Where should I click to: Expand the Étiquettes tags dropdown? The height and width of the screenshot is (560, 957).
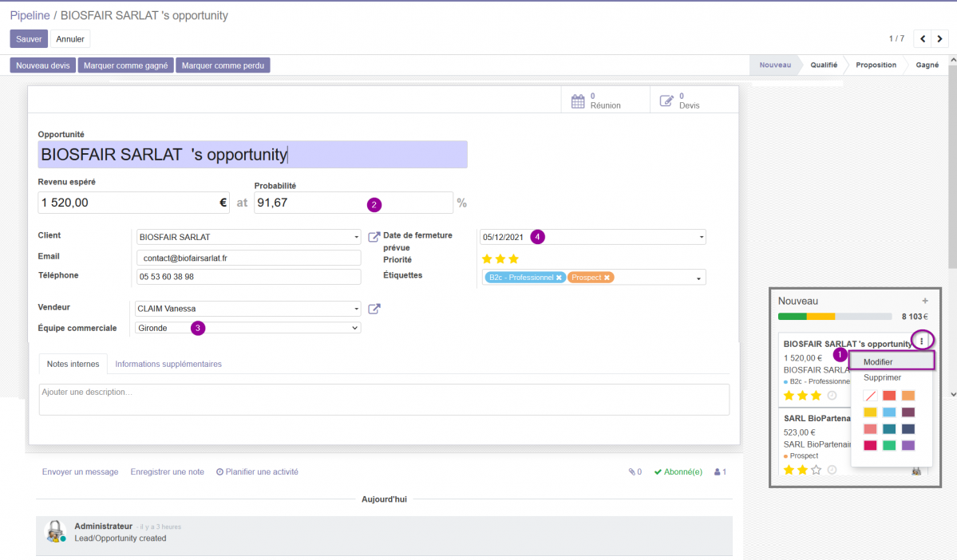699,278
